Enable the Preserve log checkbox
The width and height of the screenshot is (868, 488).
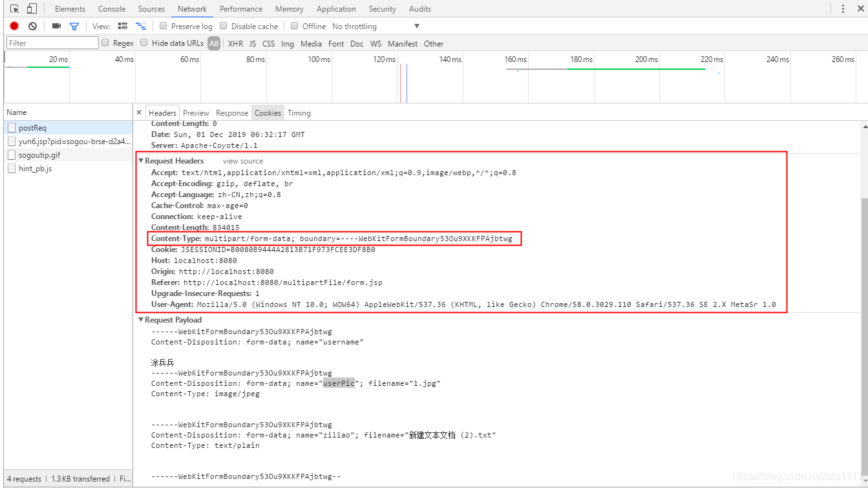click(x=163, y=26)
